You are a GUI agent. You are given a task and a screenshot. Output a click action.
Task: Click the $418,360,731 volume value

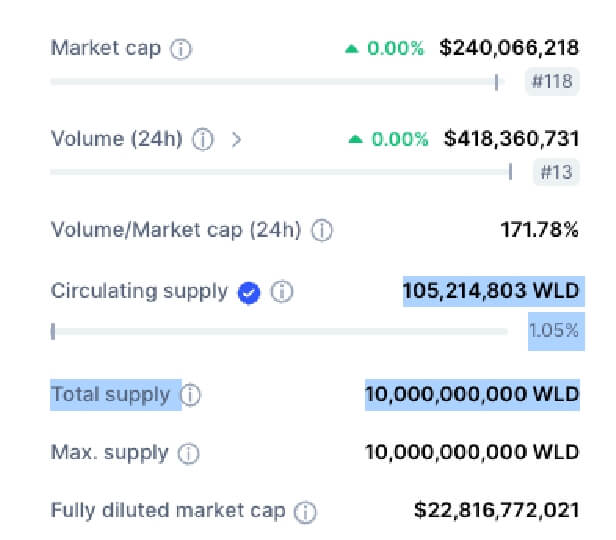tap(511, 139)
